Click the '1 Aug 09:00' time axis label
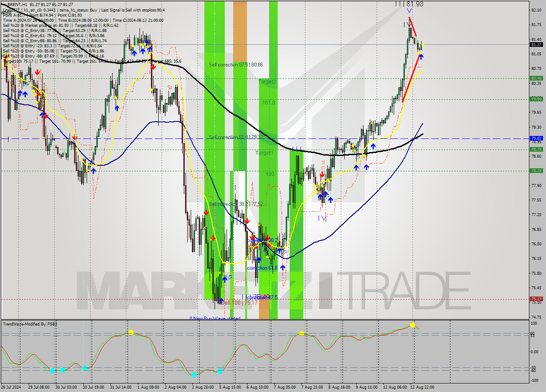Image resolution: width=546 pixels, height=392 pixels. 148,387
